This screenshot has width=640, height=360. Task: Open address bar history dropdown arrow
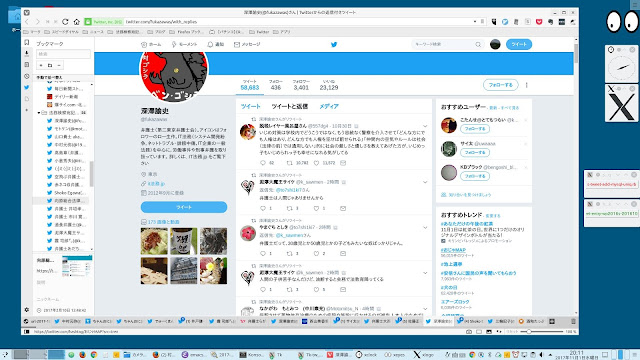click(475, 22)
